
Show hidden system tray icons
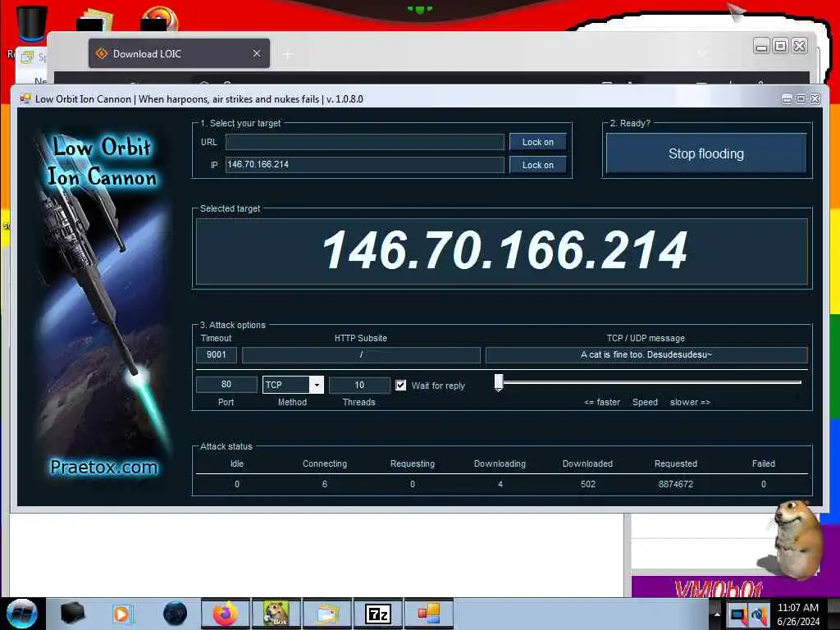tap(717, 614)
